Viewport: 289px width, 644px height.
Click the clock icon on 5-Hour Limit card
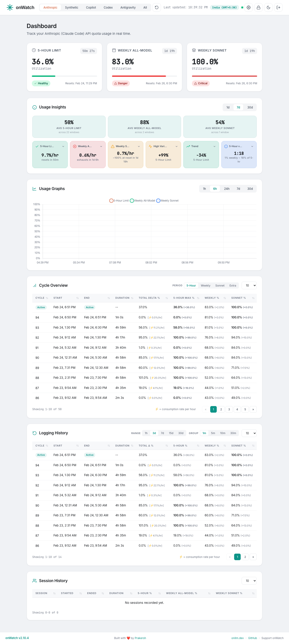pyautogui.click(x=34, y=50)
